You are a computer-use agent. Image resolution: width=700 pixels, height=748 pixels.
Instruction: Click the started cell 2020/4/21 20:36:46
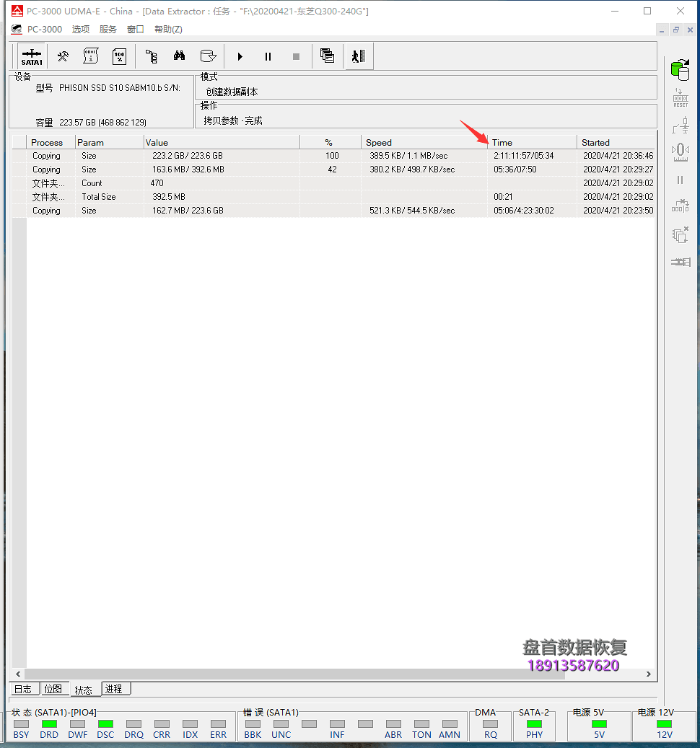click(x=618, y=156)
